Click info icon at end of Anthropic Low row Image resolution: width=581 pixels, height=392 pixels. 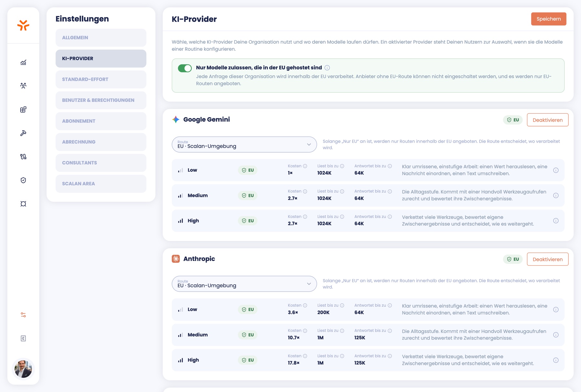point(556,309)
